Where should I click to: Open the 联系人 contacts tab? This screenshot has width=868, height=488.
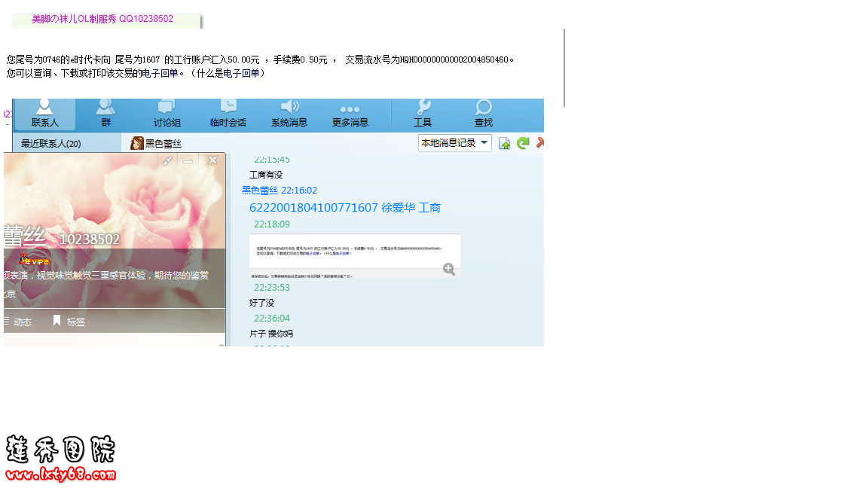pos(45,114)
